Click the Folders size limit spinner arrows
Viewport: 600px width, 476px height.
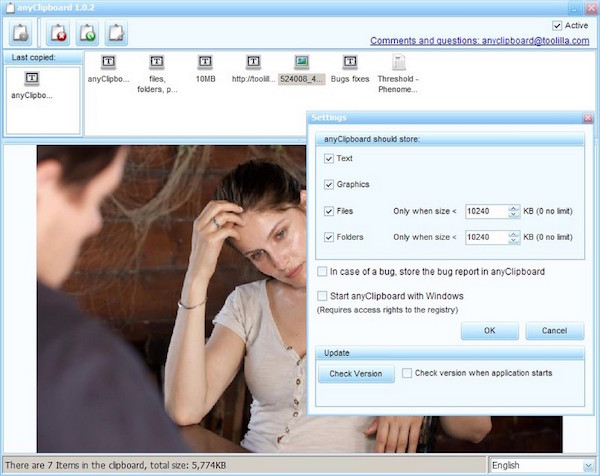(x=514, y=237)
